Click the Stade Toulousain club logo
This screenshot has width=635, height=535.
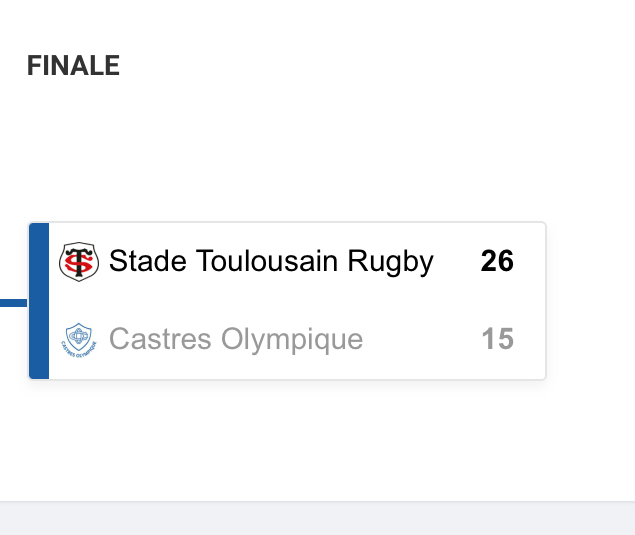79,262
